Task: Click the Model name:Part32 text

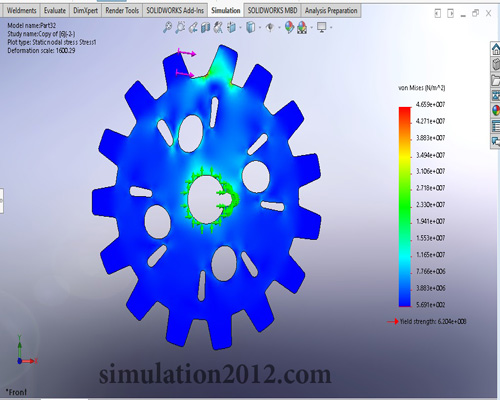Action: click(32, 25)
